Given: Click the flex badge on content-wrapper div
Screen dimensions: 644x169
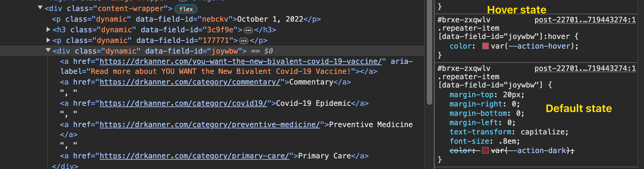Looking at the screenshot, I should click(x=186, y=9).
